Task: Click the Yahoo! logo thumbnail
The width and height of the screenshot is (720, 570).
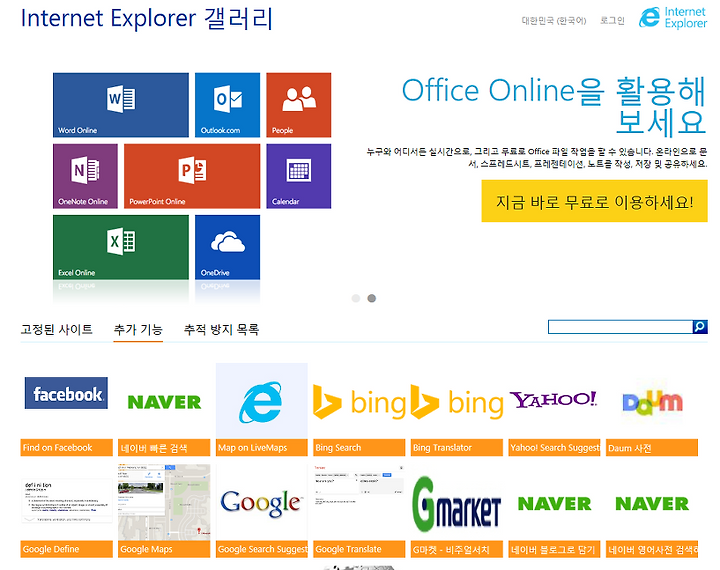Action: click(x=554, y=400)
